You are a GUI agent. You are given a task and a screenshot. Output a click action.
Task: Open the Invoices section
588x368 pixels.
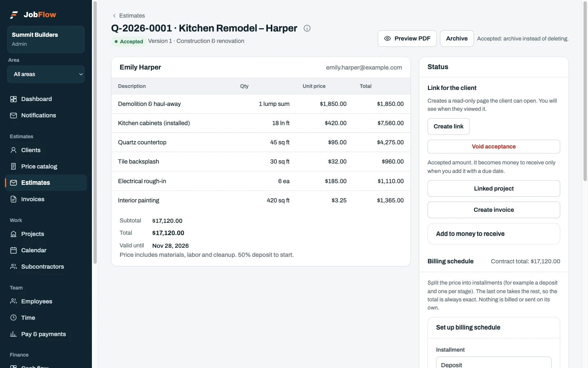point(46,199)
